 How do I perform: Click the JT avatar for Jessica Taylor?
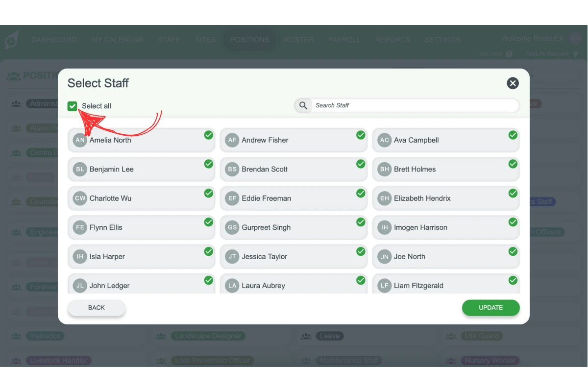tap(232, 256)
